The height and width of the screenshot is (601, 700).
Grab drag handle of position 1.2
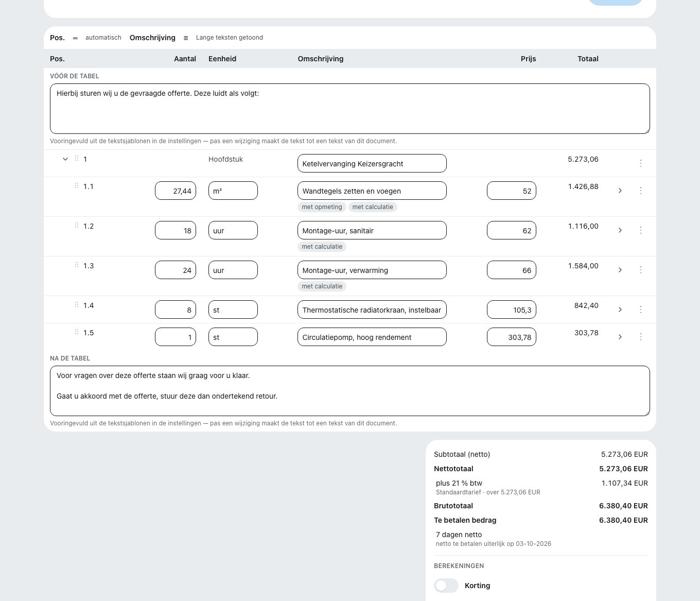point(77,226)
